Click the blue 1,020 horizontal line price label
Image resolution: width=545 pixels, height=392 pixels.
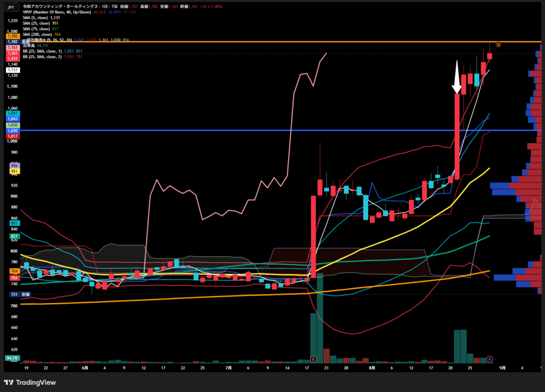click(13, 130)
